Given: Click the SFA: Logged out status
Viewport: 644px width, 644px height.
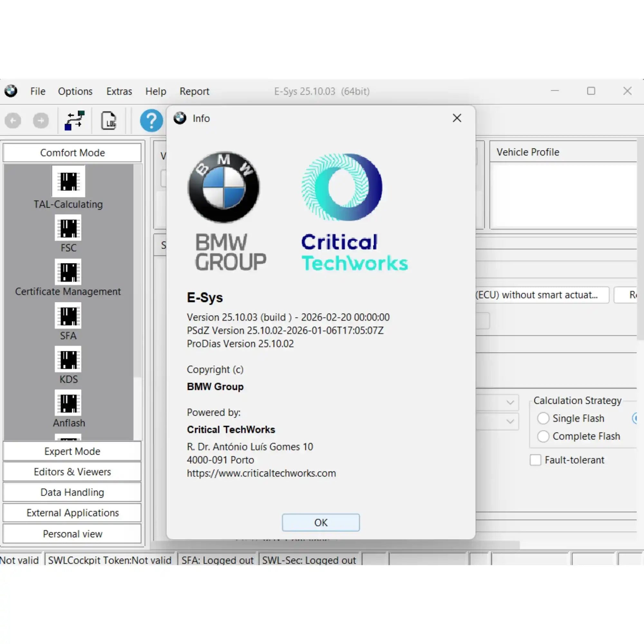Looking at the screenshot, I should tap(217, 560).
